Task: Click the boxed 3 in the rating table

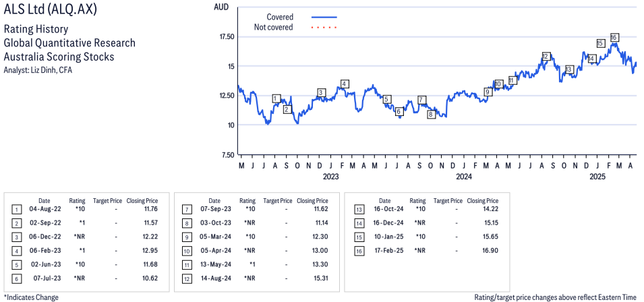Action: click(x=16, y=237)
